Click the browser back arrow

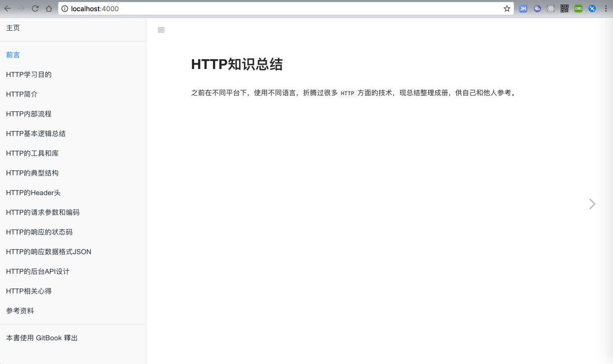[7, 8]
